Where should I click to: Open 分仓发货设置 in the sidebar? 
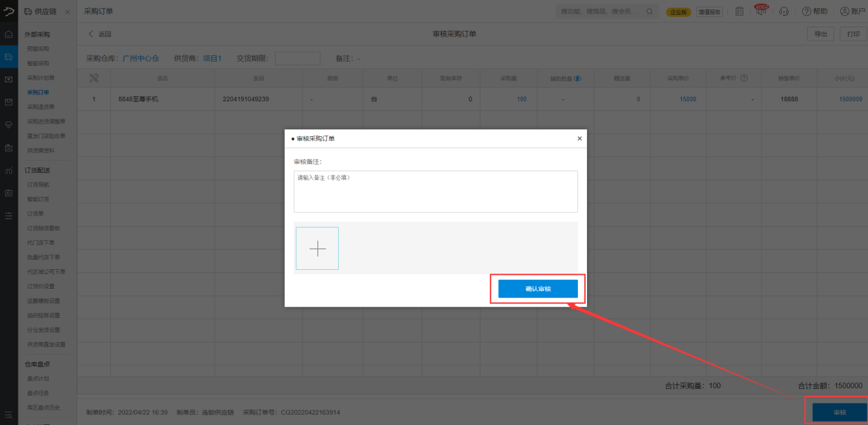43,330
